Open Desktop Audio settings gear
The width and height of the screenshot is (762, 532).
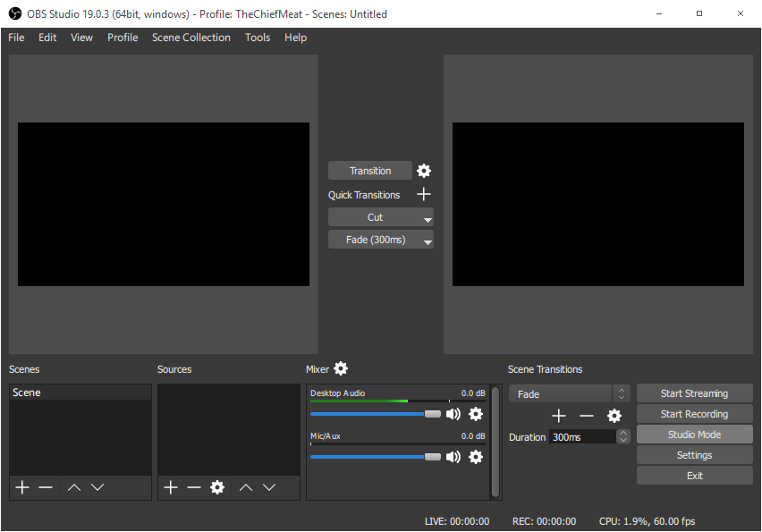pos(475,414)
